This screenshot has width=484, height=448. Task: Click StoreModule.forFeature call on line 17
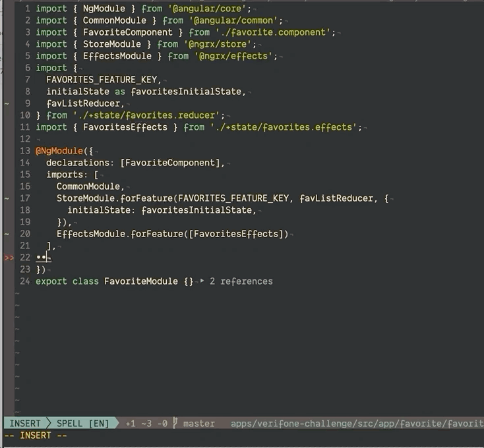(x=115, y=198)
